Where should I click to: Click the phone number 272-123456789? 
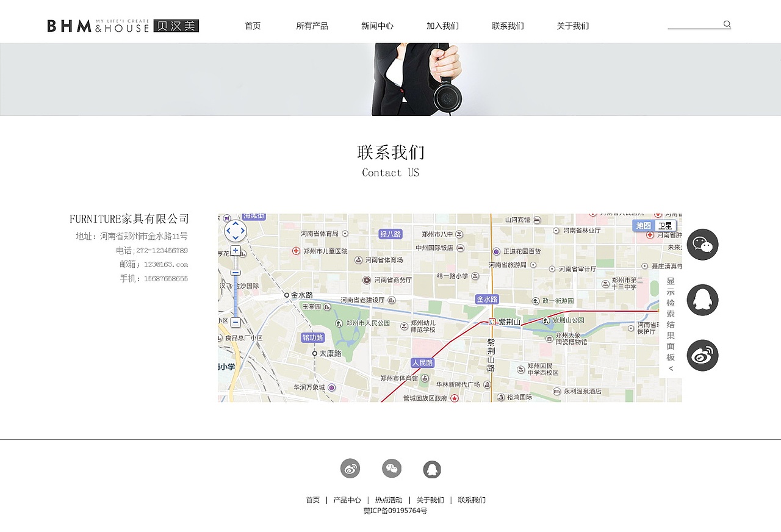pos(162,251)
